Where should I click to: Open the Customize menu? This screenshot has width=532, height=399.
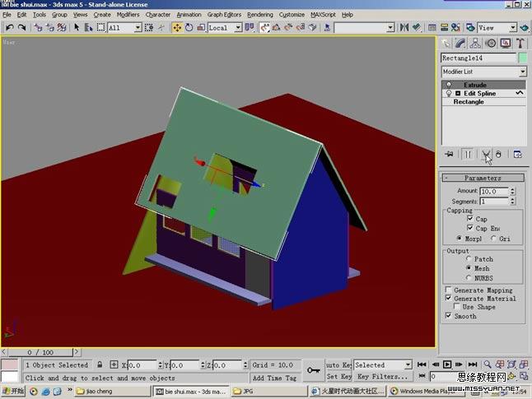[292, 15]
